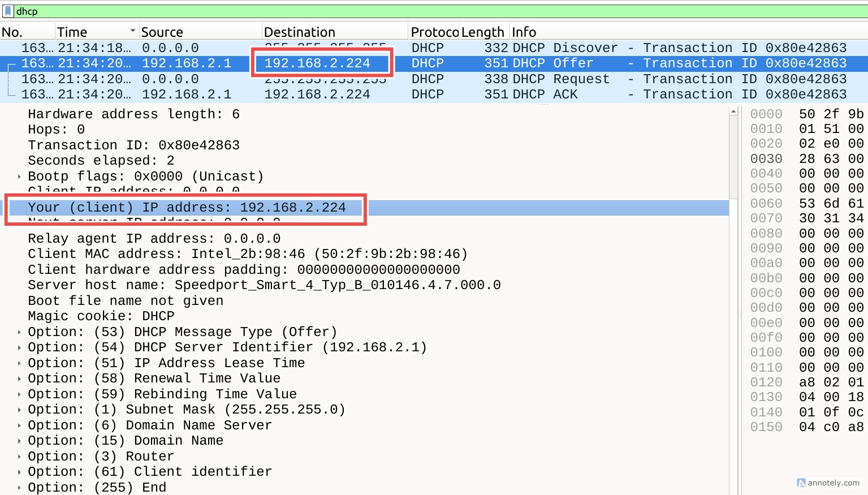Screen dimensions: 868x495
Task: Click the display filter bookmark icon
Action: [8, 11]
